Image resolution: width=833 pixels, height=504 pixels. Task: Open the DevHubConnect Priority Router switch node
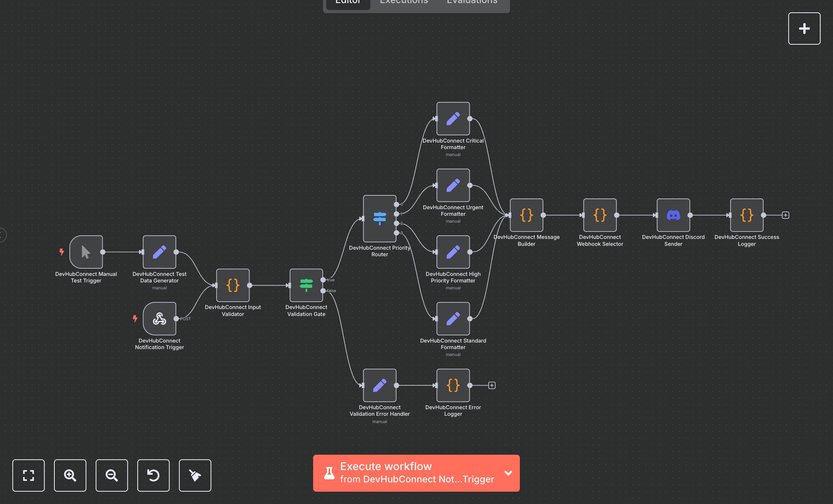click(379, 218)
